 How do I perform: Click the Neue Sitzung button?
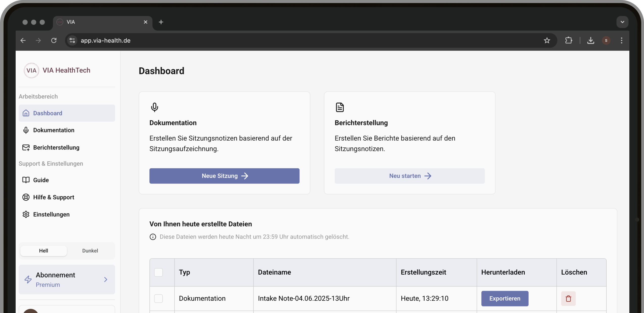pyautogui.click(x=224, y=176)
